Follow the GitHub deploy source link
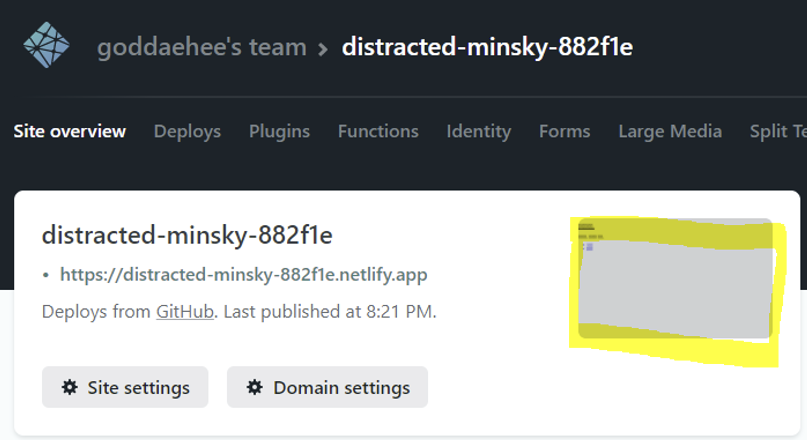This screenshot has height=440, width=807. [x=185, y=312]
